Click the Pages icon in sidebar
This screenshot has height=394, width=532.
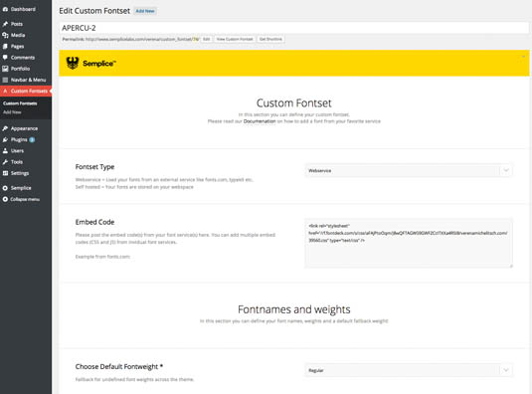(5, 46)
